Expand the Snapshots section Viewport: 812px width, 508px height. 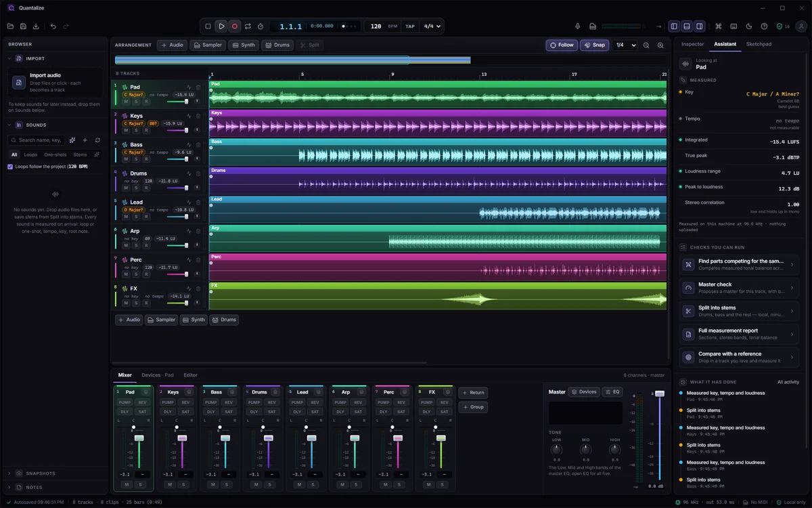point(9,473)
